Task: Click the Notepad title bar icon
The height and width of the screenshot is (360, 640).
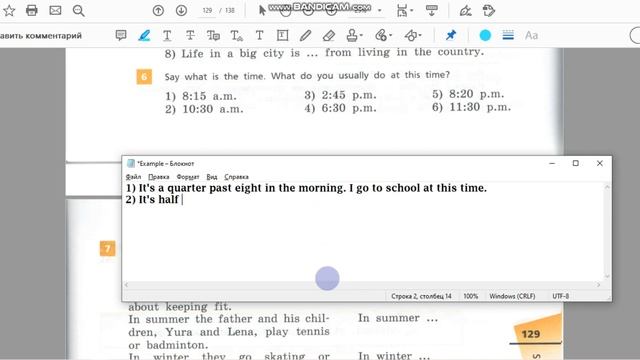Action: click(x=131, y=163)
